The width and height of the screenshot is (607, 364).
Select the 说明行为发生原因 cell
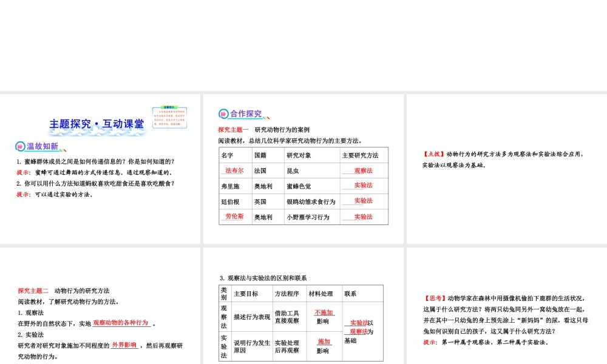(x=252, y=346)
